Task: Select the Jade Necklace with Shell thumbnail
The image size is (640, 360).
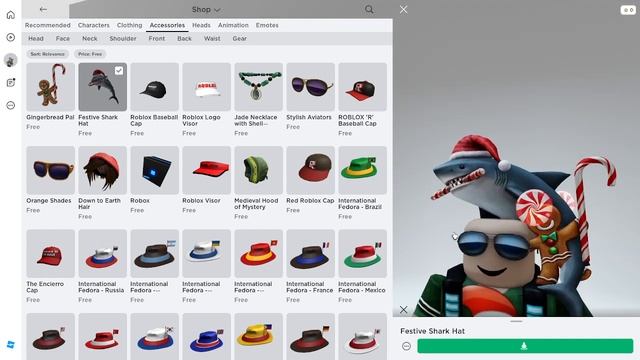Action: 258,87
